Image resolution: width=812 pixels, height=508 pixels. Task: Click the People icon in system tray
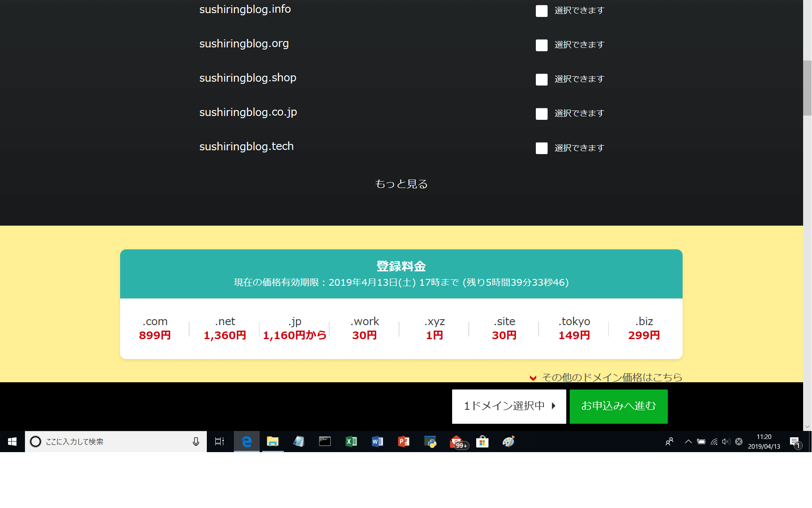(669, 442)
